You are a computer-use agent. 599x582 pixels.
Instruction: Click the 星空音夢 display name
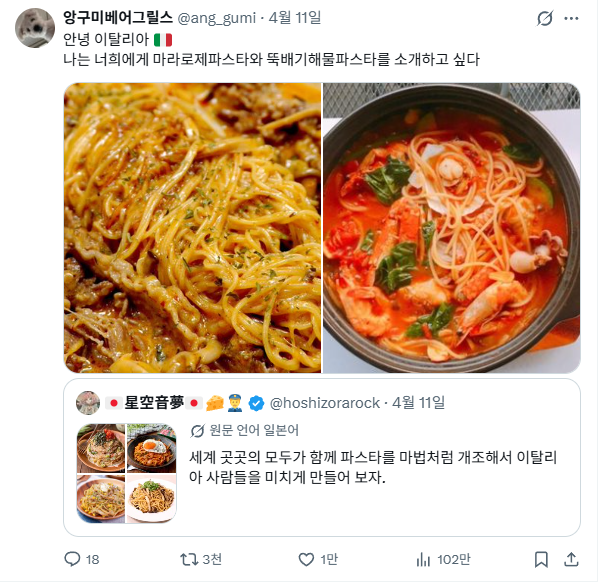click(x=154, y=403)
